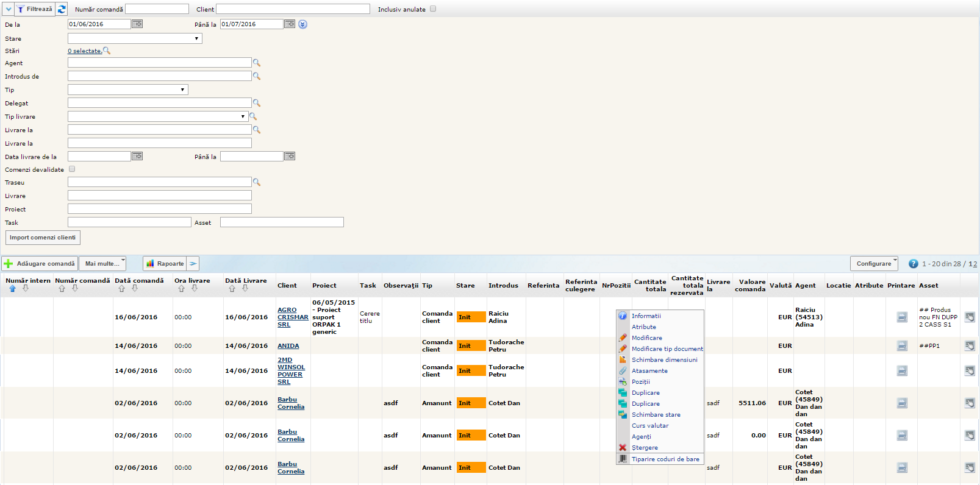Viewport: 980px width, 485px height.
Task: Open the Stare dropdown list
Action: coord(135,38)
